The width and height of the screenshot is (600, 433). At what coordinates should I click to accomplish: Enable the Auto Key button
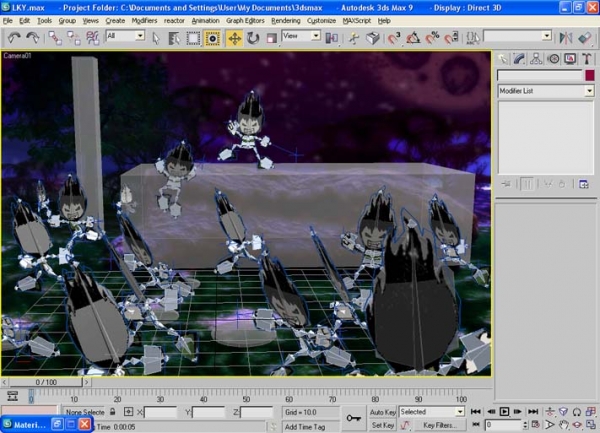382,412
